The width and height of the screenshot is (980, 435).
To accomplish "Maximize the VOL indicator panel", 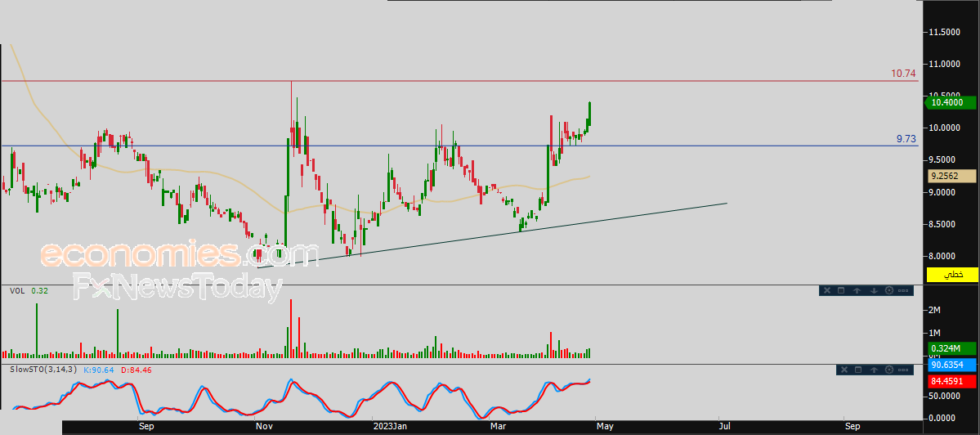I will click(841, 290).
